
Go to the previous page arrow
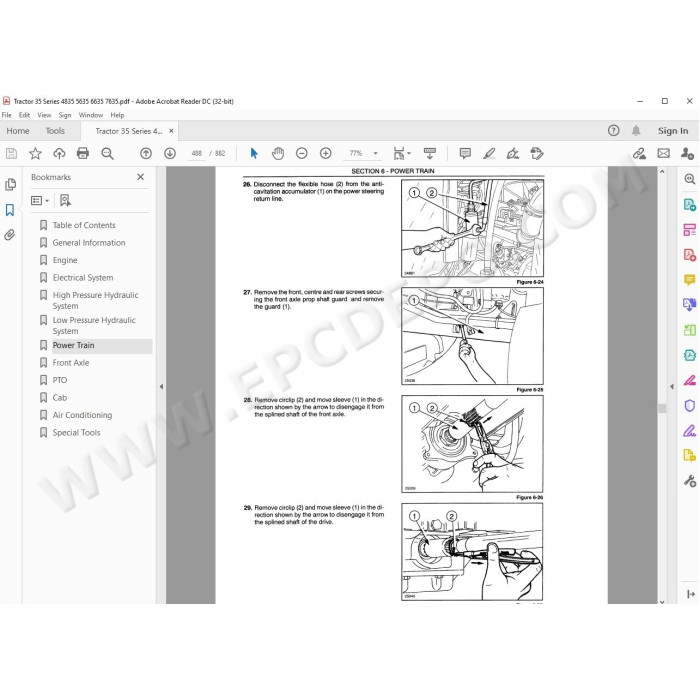(146, 154)
